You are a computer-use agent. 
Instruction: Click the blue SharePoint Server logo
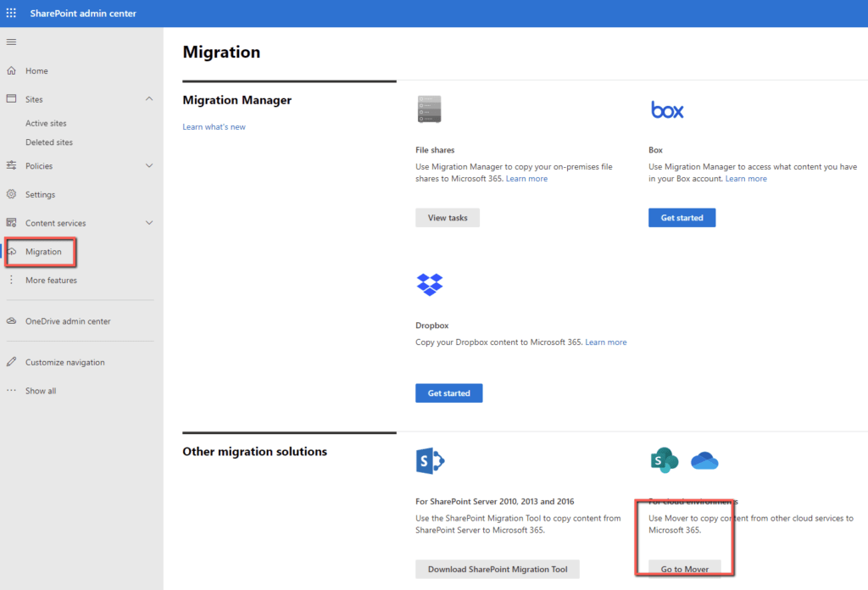(430, 461)
